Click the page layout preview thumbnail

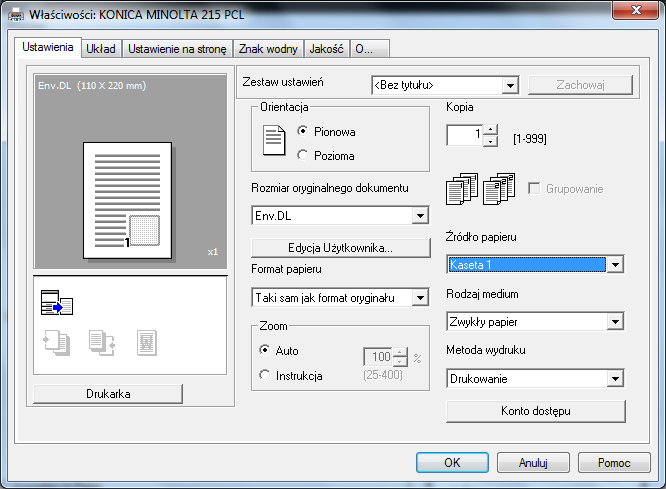point(128,201)
